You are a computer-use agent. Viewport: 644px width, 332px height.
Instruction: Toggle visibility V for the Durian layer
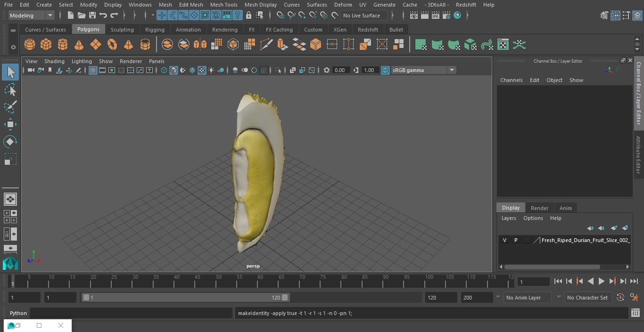[504, 240]
